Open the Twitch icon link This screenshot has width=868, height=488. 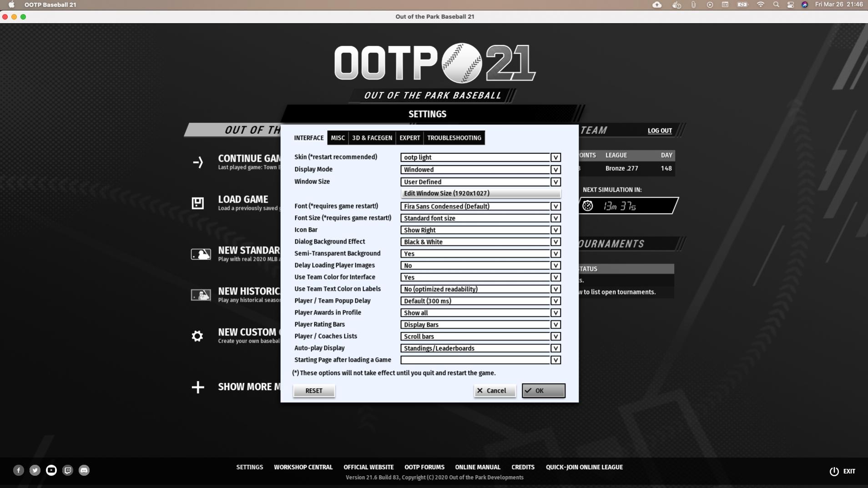68,470
